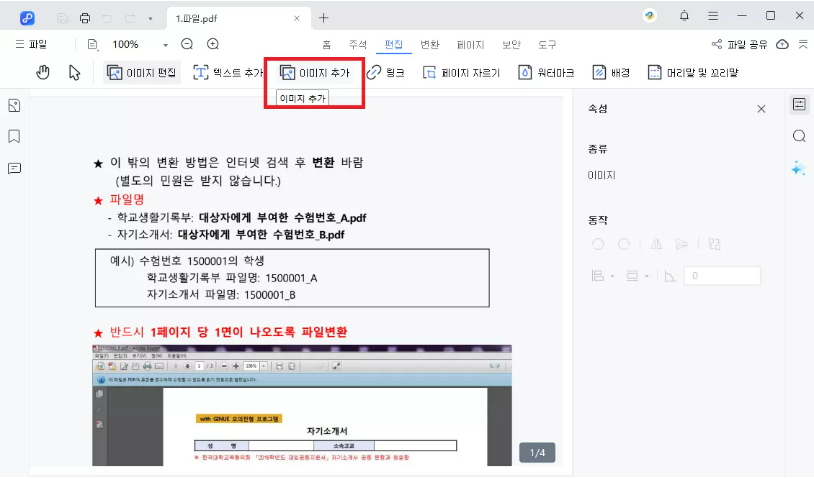Click the 100% zoom value field

126,44
